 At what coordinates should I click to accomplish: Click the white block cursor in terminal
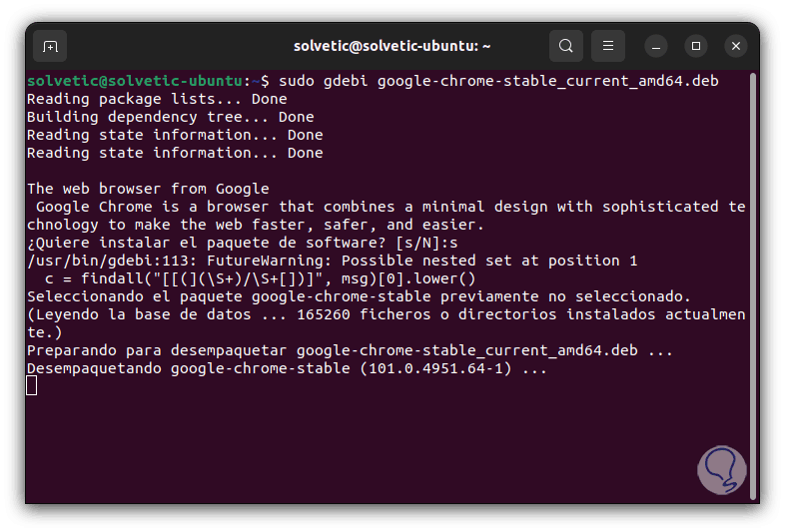[x=32, y=385]
